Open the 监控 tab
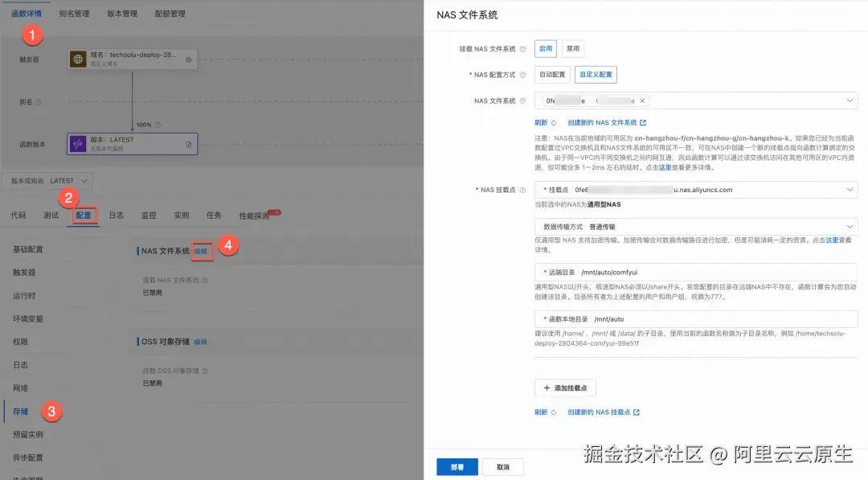Viewport: 868px width, 480px height. 149,215
